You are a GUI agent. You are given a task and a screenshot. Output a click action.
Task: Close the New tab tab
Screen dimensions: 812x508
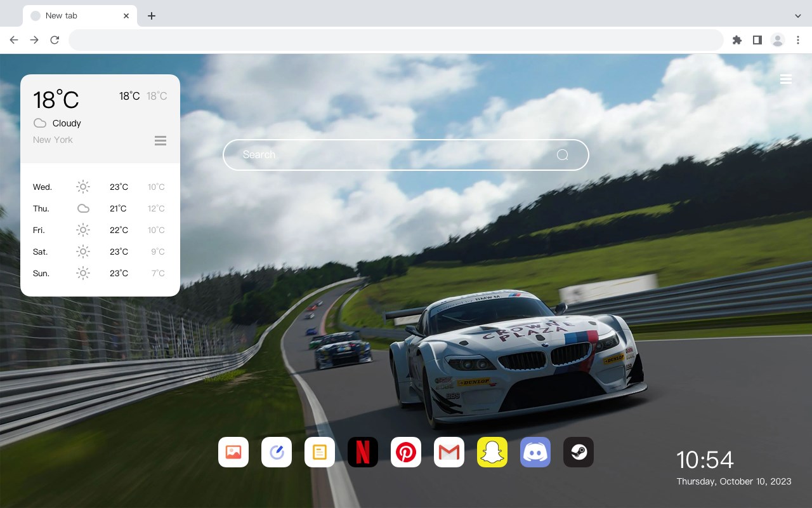126,16
